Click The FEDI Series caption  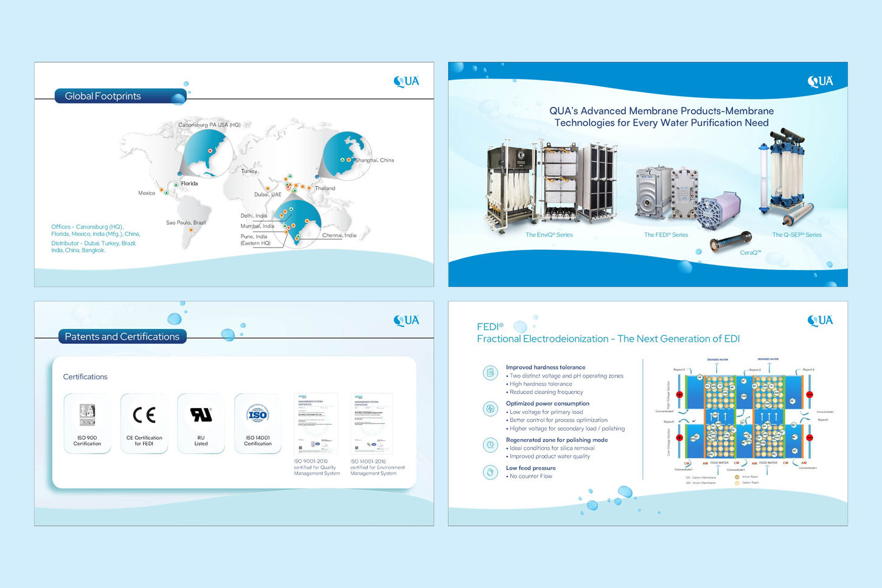click(x=666, y=235)
